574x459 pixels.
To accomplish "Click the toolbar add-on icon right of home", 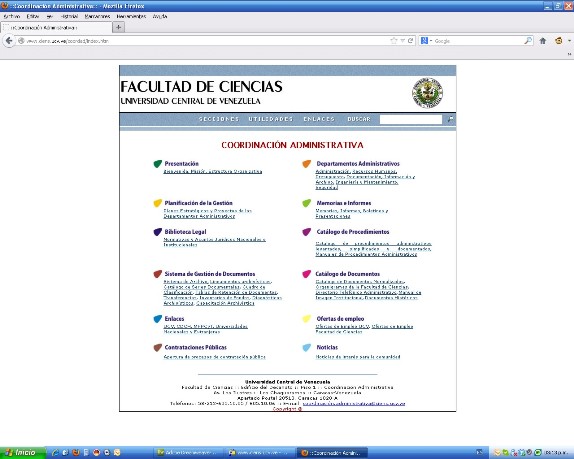I will tap(559, 41).
